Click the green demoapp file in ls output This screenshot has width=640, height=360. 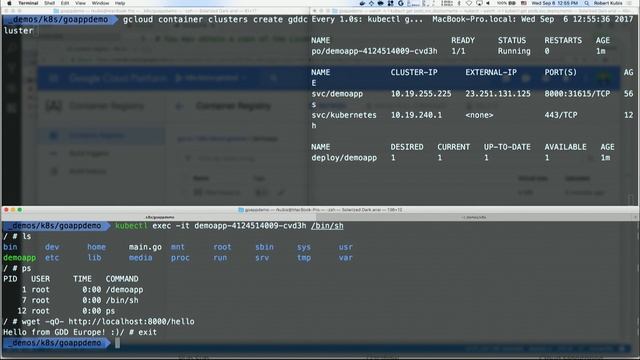pos(19,258)
